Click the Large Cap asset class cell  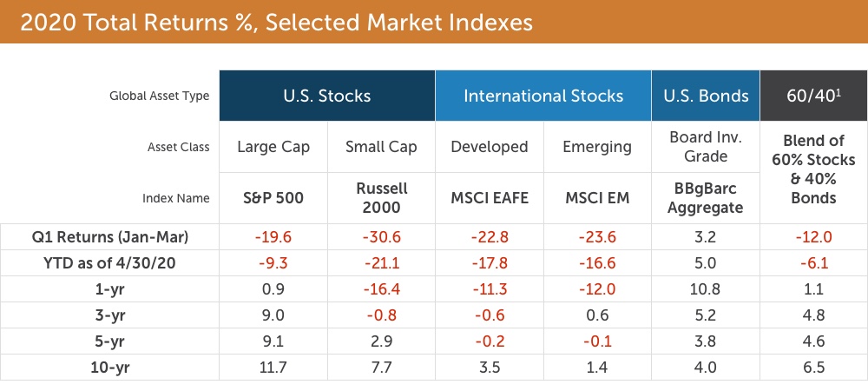(273, 147)
